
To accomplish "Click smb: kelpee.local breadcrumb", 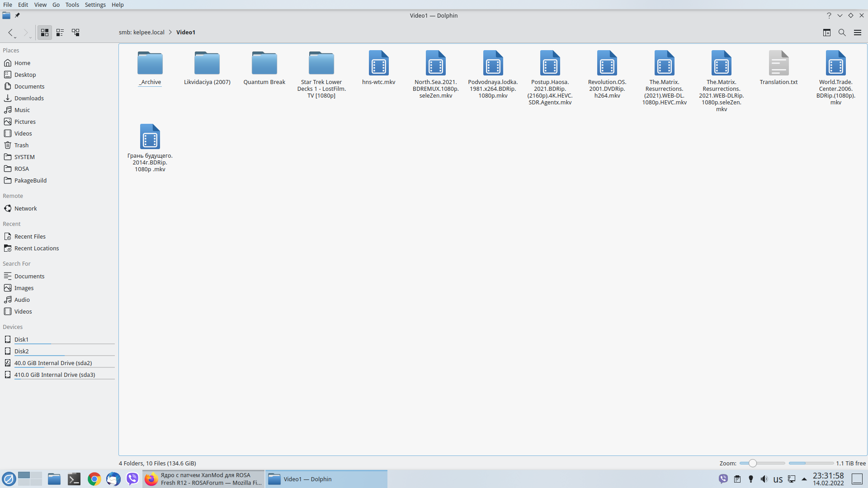I will 142,32.
